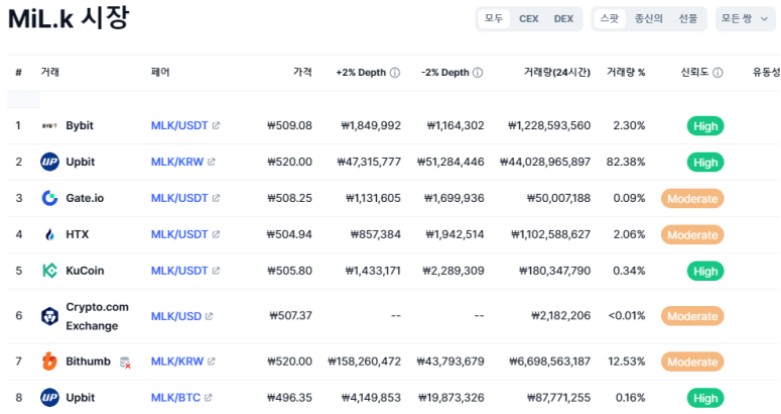Open the MLK/BTC pair link

pyautogui.click(x=176, y=398)
